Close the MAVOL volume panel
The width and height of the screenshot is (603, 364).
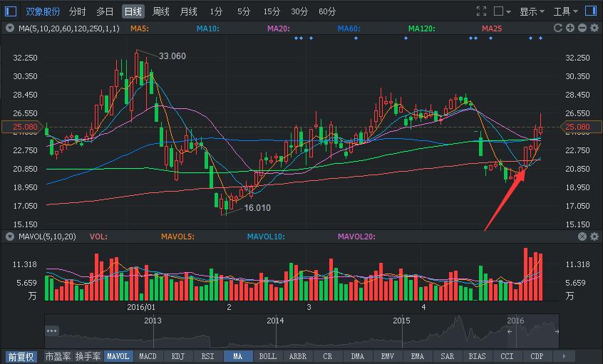[582, 236]
